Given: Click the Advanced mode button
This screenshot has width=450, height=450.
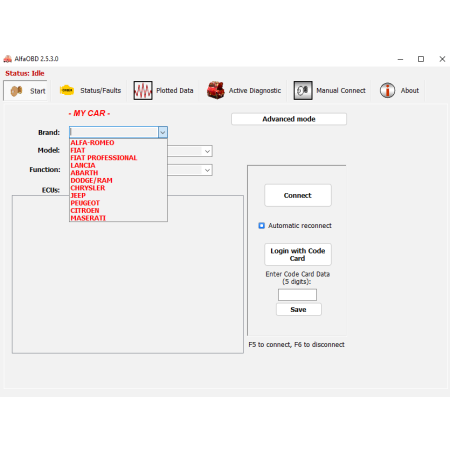Looking at the screenshot, I should (289, 119).
